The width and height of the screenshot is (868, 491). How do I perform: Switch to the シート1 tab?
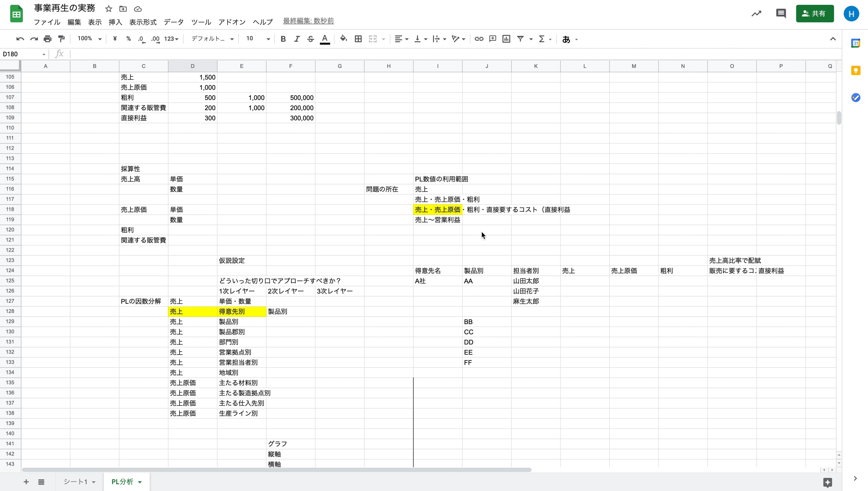pyautogui.click(x=75, y=481)
